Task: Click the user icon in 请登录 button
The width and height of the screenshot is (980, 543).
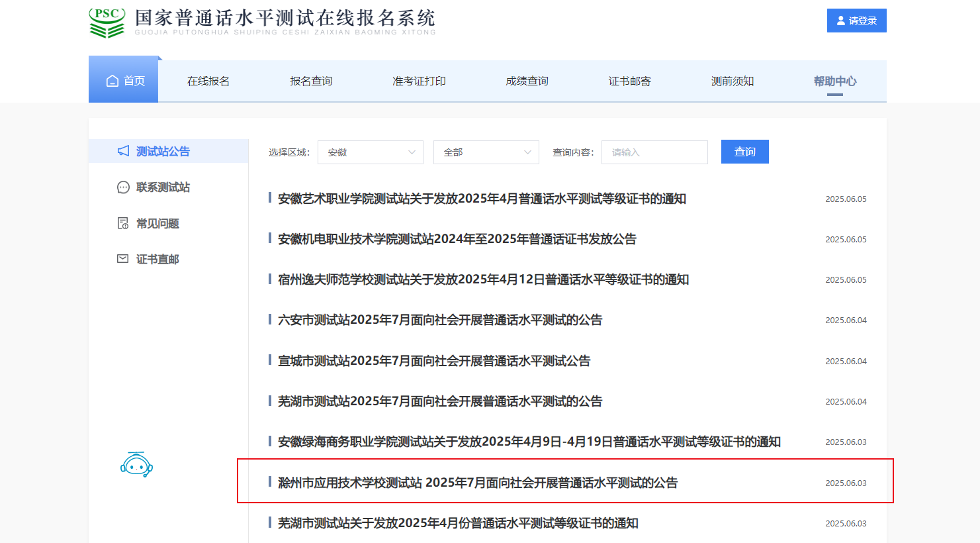Action: [842, 21]
